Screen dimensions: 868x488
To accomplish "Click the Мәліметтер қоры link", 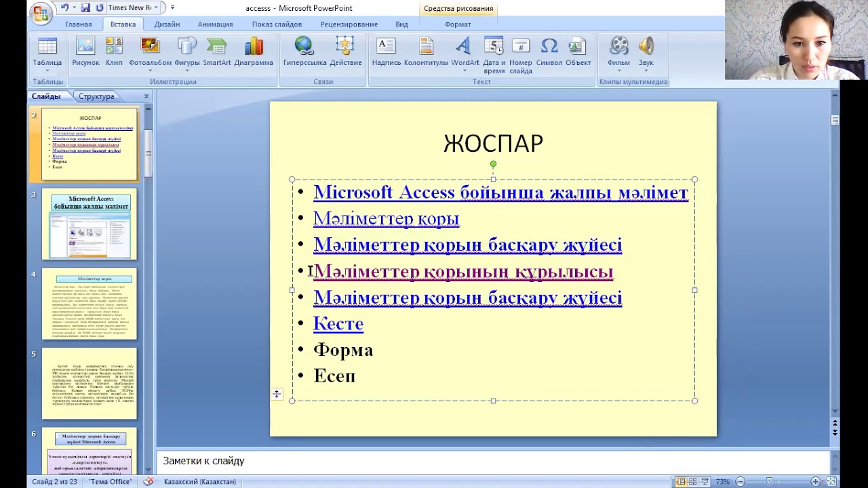I will pos(386,219).
